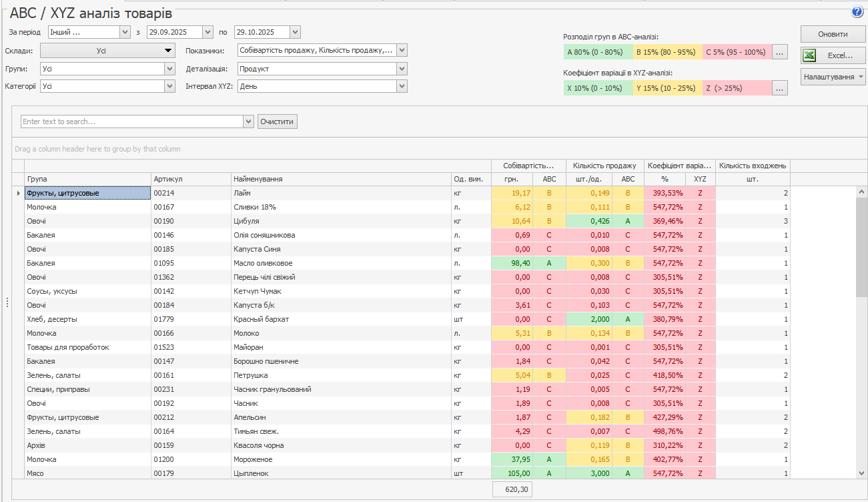This screenshot has width=868, height=502.
Task: Expand the За період dropdown
Action: tap(125, 32)
